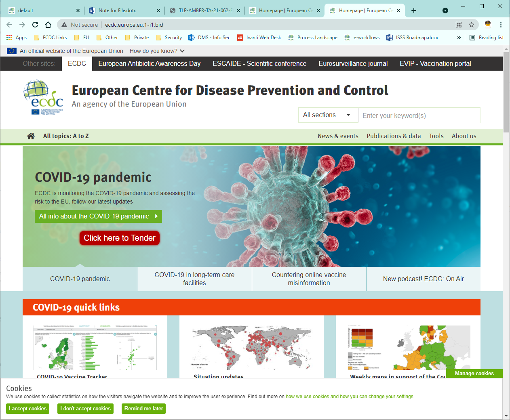The image size is (510, 420).
Task: Click the Not secure warning icon
Action: pyautogui.click(x=64, y=25)
